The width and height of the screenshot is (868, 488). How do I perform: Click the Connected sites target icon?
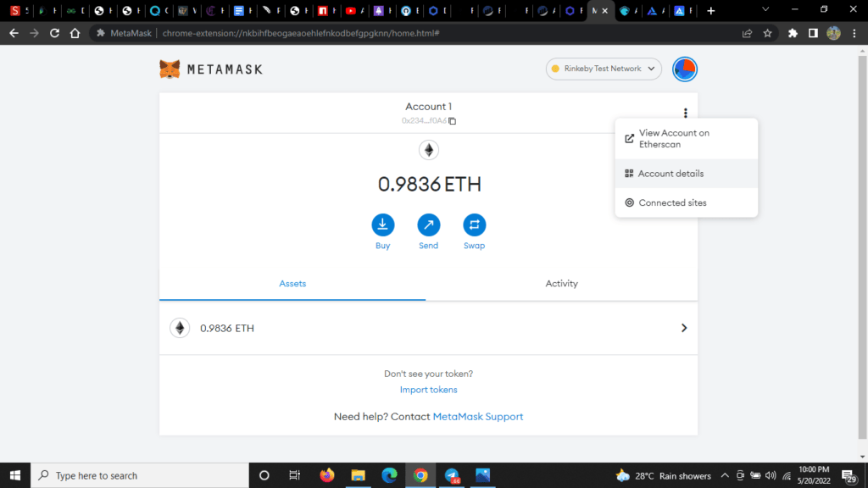pos(630,202)
